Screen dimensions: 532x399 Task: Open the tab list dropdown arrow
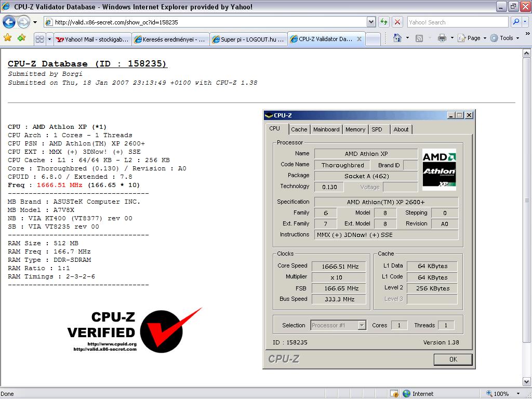[x=49, y=39]
